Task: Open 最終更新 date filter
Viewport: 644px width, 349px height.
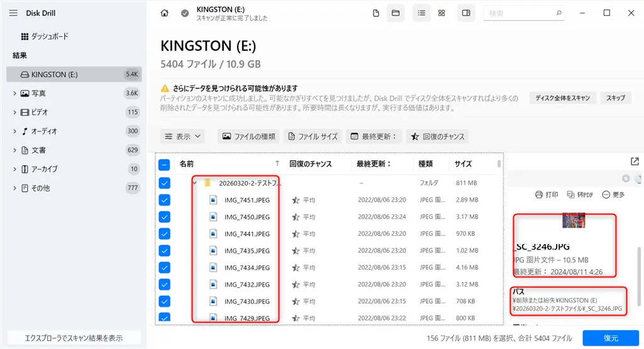Action: (x=374, y=136)
